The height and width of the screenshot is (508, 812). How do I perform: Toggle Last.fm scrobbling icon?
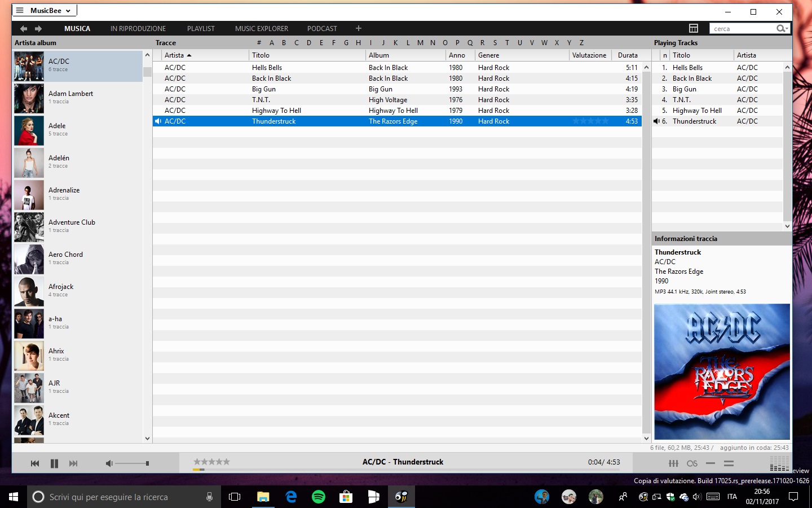pyautogui.click(x=692, y=463)
